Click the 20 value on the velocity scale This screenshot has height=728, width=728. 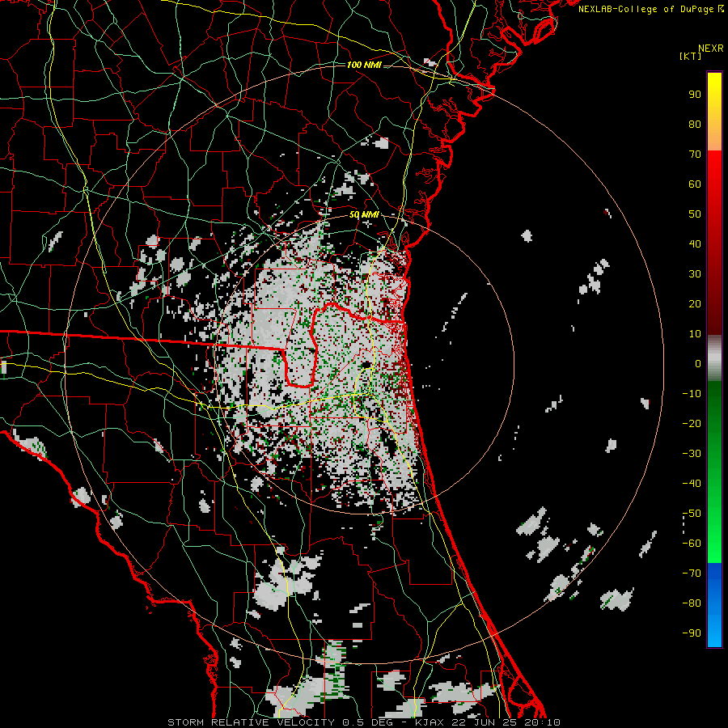[x=695, y=304]
